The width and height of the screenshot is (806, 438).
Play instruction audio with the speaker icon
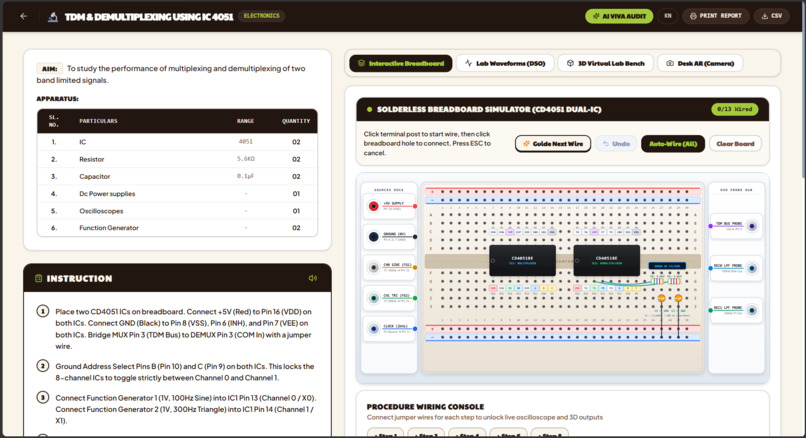pos(313,278)
